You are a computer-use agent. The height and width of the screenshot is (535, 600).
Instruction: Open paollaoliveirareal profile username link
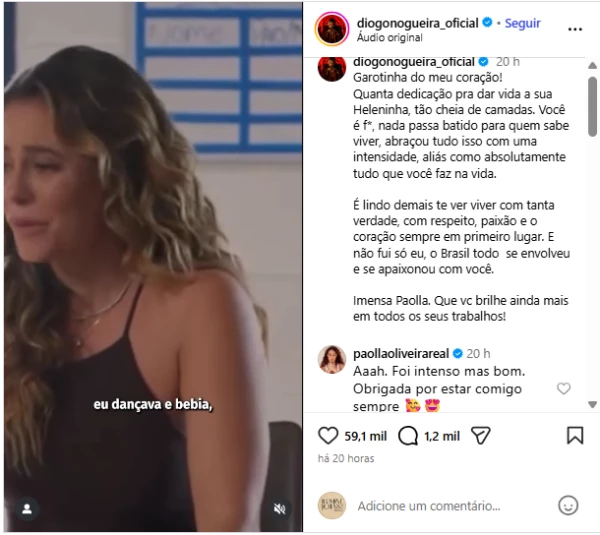click(401, 354)
